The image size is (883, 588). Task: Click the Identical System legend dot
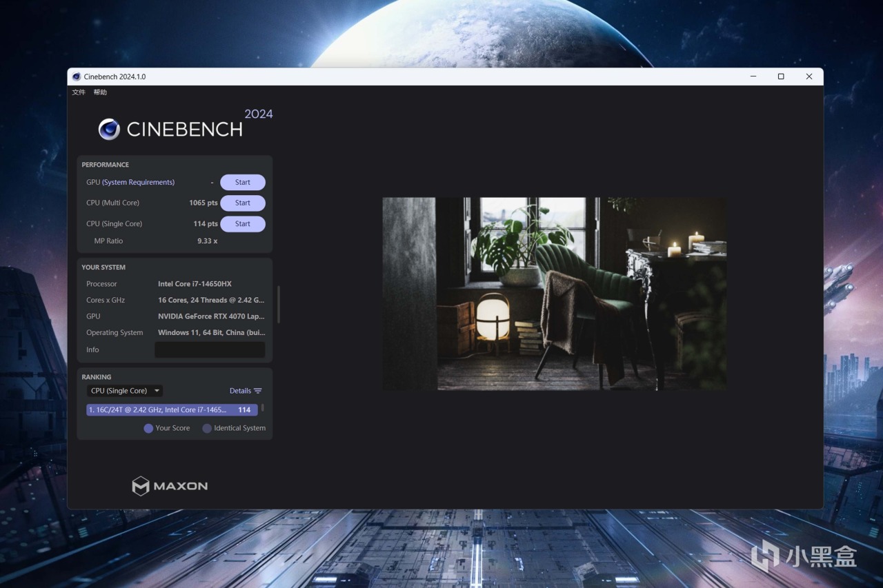click(x=207, y=428)
